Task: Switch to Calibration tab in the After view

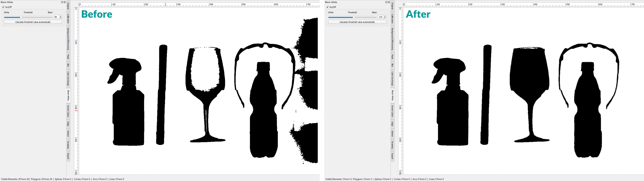Action: [x=392, y=19]
